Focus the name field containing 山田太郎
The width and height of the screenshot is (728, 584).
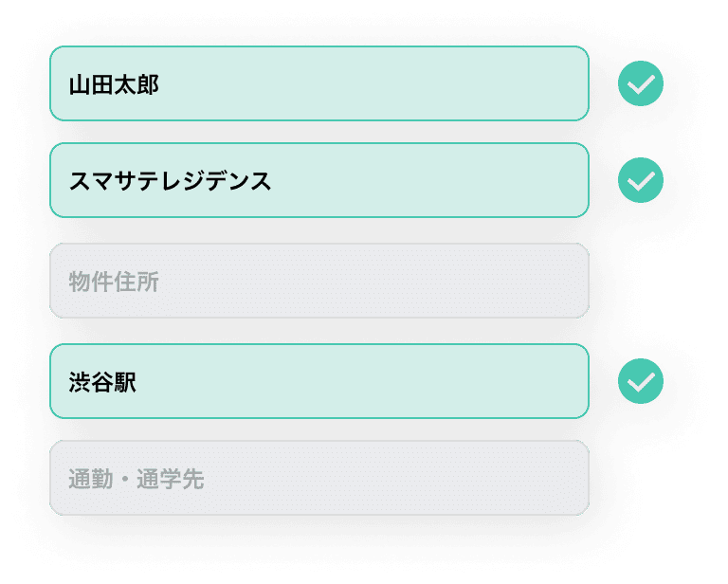coord(319,83)
